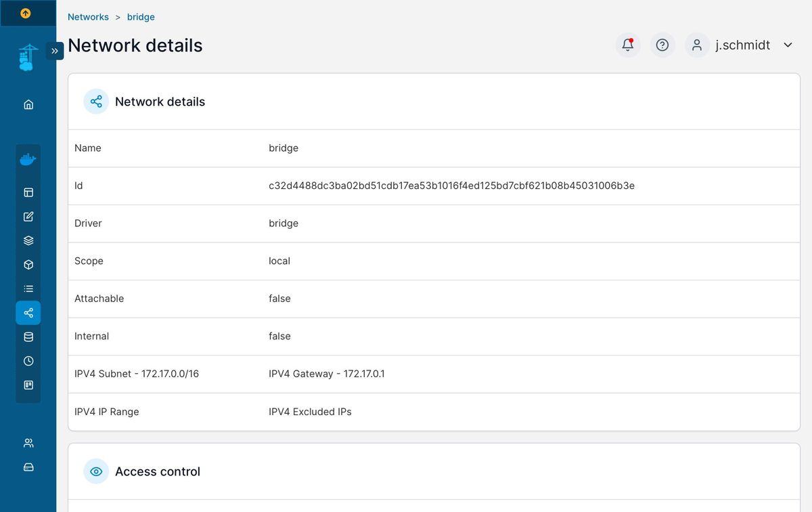Open App Templates pencil icon
Image resolution: width=812 pixels, height=512 pixels.
click(x=28, y=217)
